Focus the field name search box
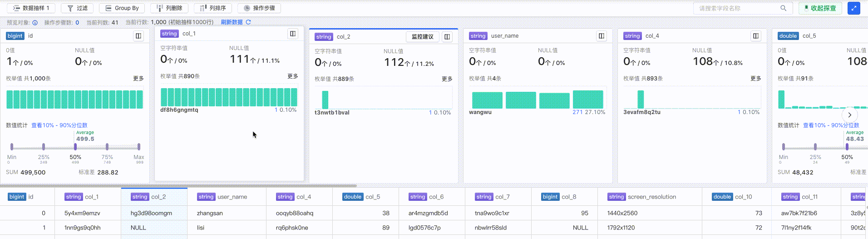 (737, 8)
